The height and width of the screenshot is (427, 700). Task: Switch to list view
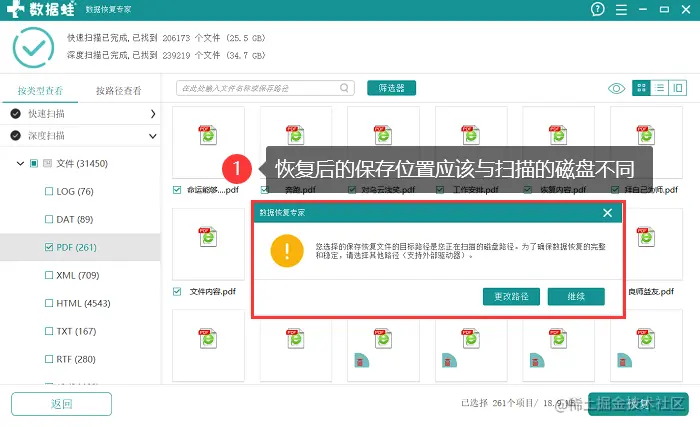click(x=659, y=88)
